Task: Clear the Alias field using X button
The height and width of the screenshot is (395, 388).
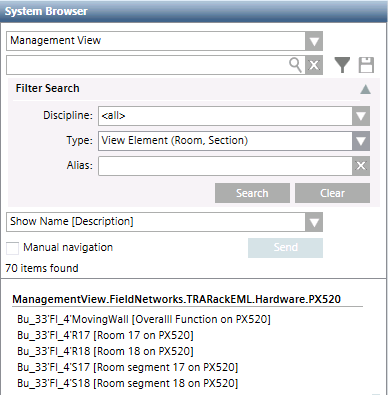Action: pos(361,166)
